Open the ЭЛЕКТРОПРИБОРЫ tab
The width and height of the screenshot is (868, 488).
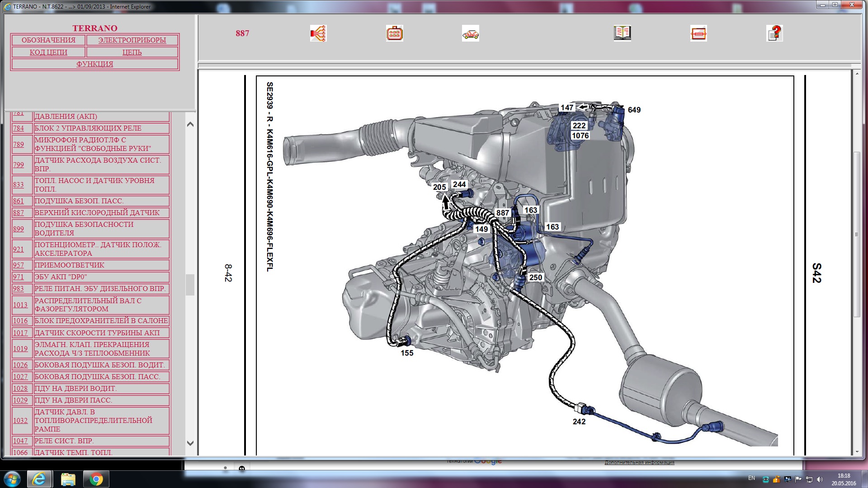132,40
